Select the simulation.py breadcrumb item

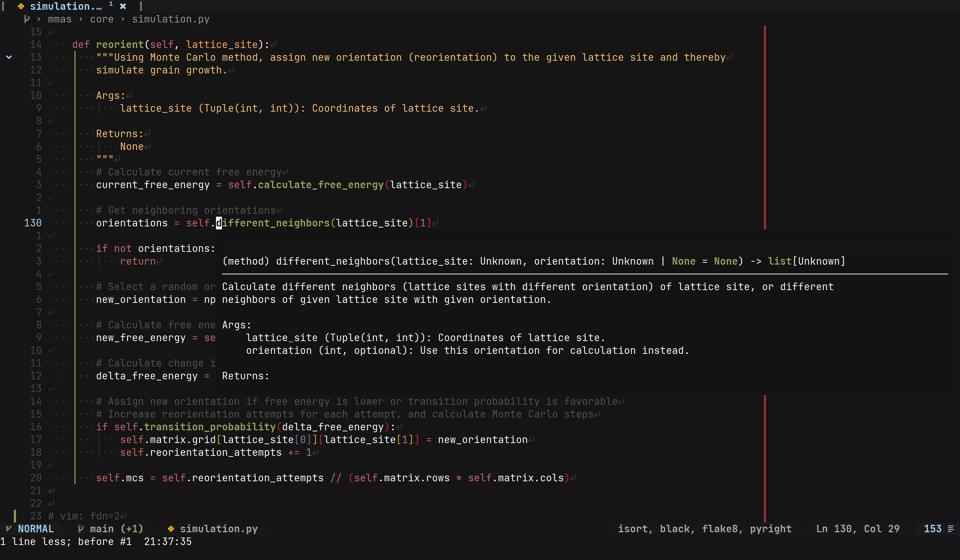click(171, 19)
